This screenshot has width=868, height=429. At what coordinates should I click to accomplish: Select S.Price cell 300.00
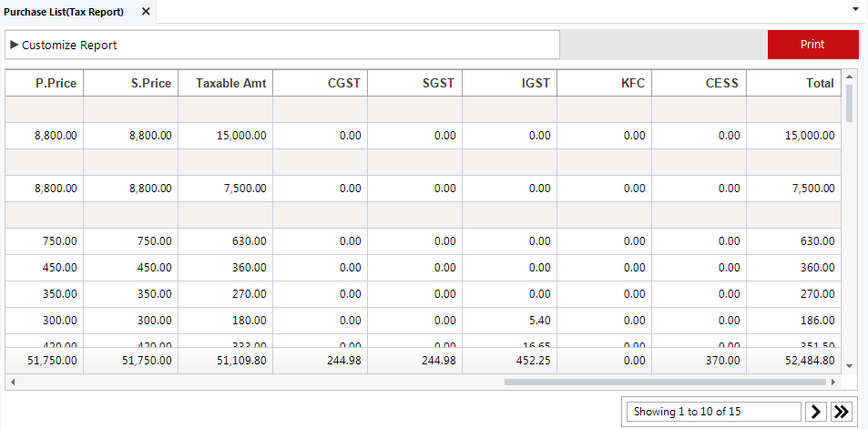click(x=130, y=321)
